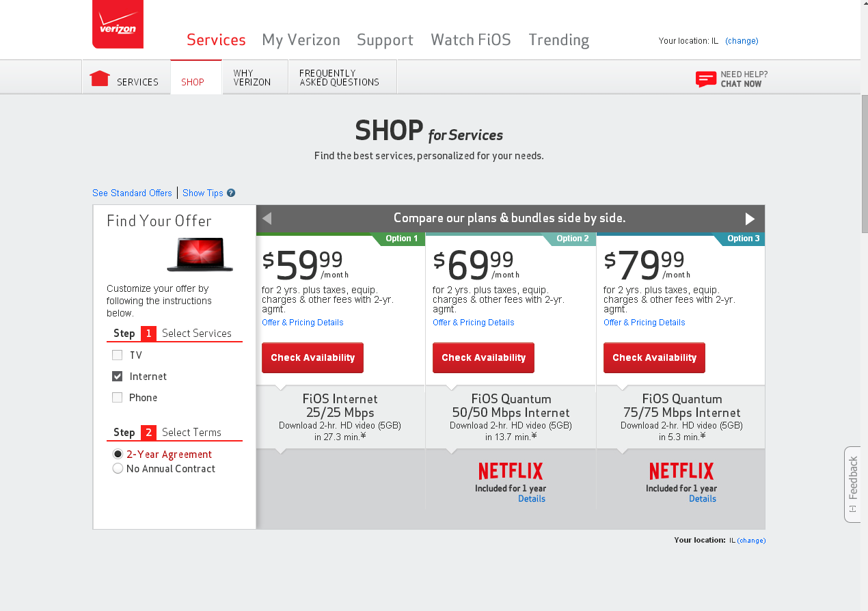868x611 pixels.
Task: Open the Services main navigation item
Action: tap(216, 40)
